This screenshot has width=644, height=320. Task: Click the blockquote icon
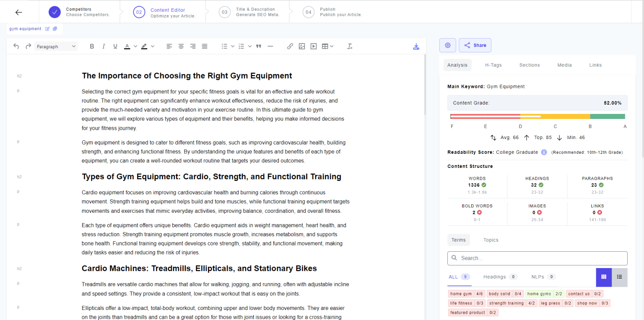tap(258, 46)
